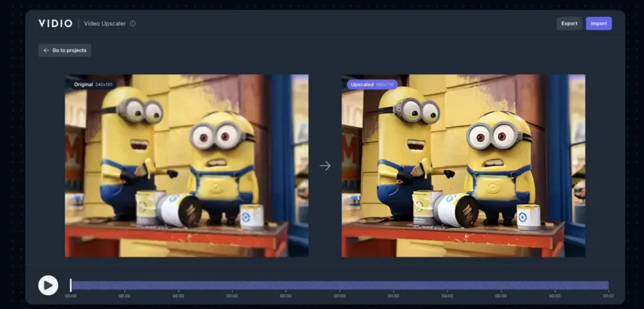Click the VIDIO logo
The image size is (644, 309).
pyautogui.click(x=55, y=23)
